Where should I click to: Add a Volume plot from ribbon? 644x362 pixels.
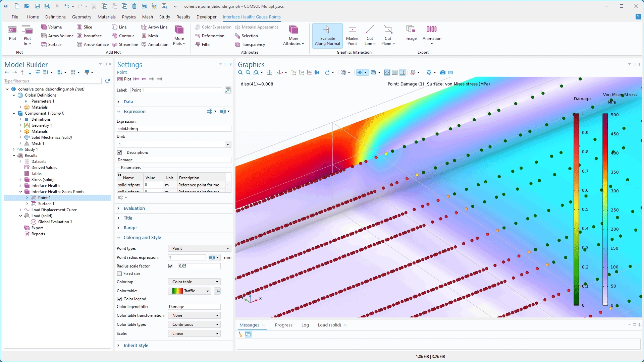(52, 27)
